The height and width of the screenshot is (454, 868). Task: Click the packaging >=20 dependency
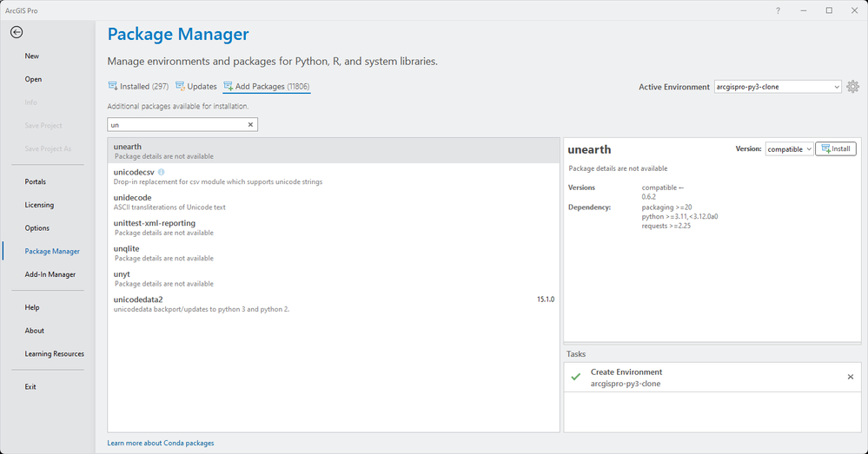coord(666,207)
